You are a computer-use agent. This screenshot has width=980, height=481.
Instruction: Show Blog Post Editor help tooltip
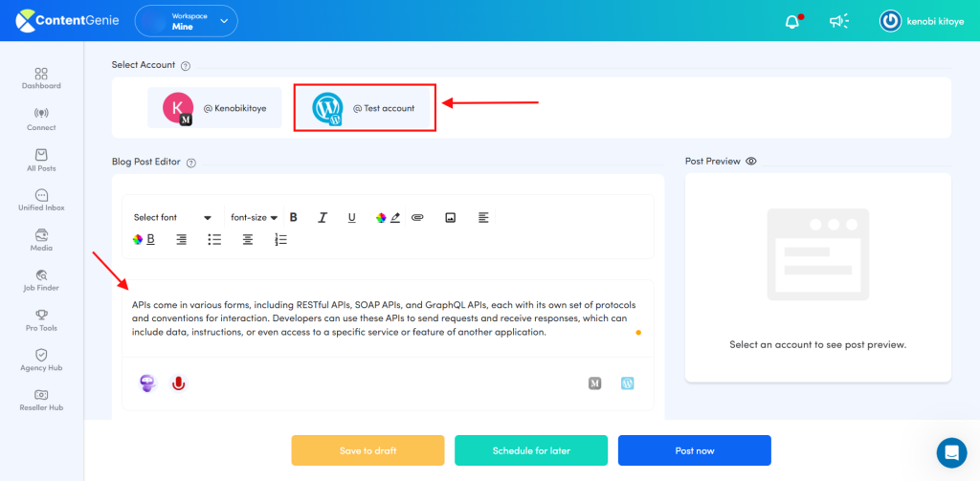[x=191, y=163]
